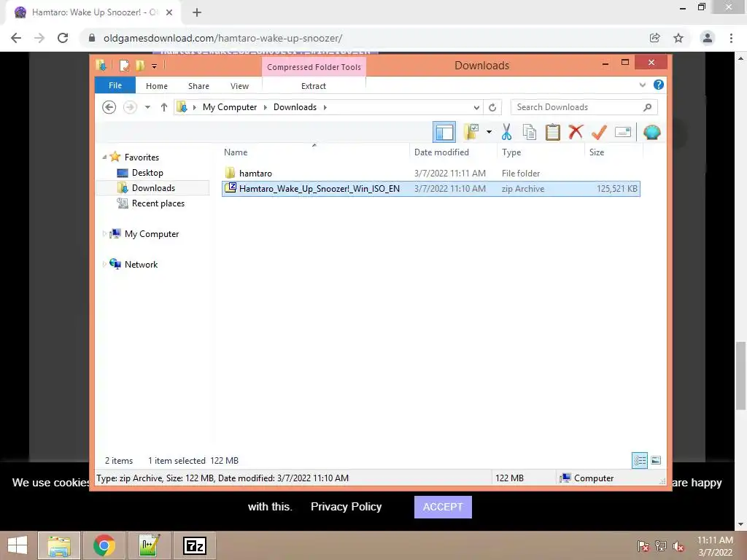
Task: Sort by Date modified column header
Action: tap(453, 152)
